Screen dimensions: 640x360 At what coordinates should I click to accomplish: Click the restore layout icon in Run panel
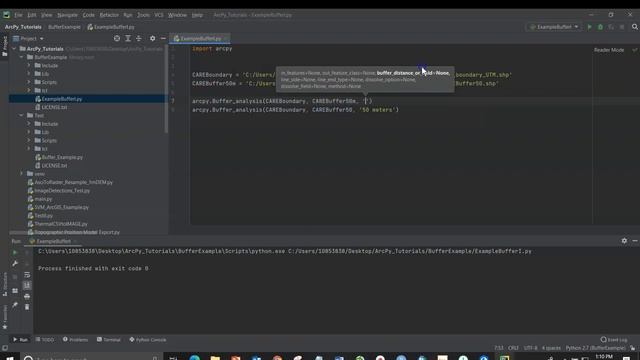point(15,291)
